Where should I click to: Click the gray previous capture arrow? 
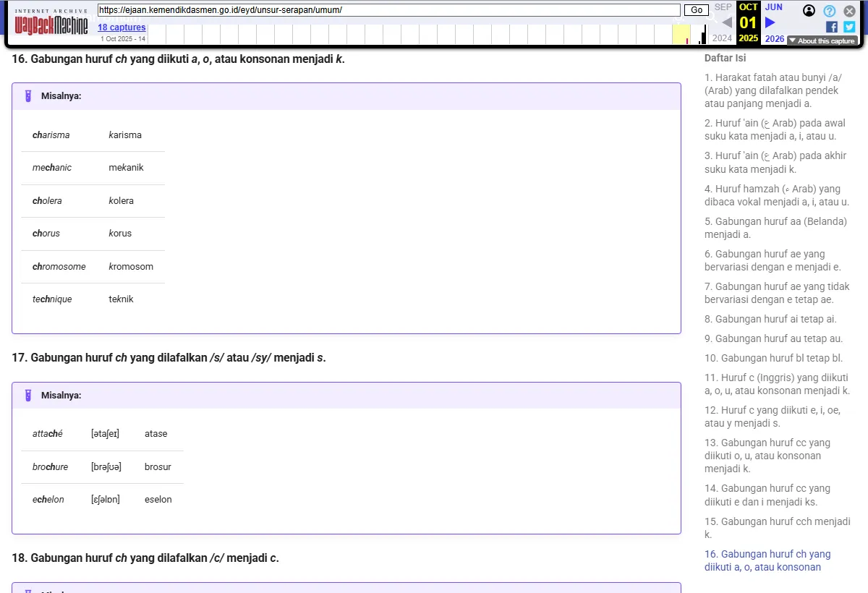click(x=727, y=22)
